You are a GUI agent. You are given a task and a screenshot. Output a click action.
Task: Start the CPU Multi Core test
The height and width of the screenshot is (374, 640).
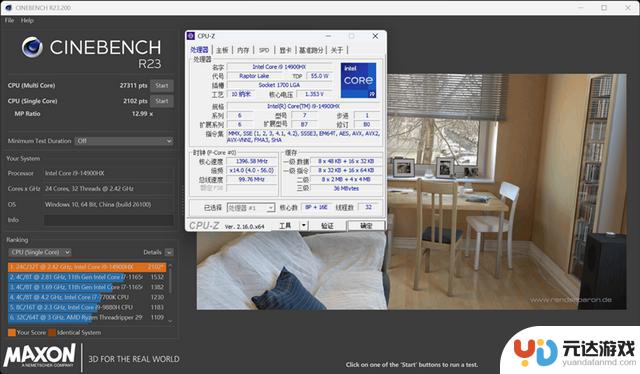click(x=162, y=85)
